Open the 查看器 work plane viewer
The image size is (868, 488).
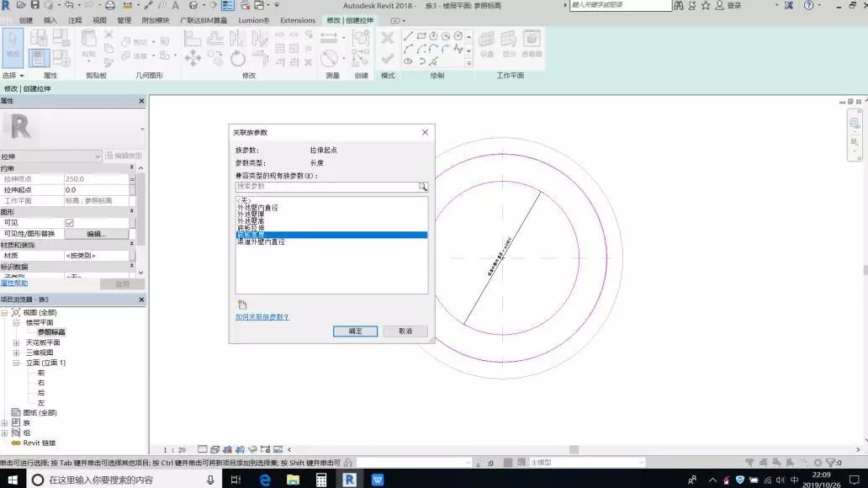(532, 45)
